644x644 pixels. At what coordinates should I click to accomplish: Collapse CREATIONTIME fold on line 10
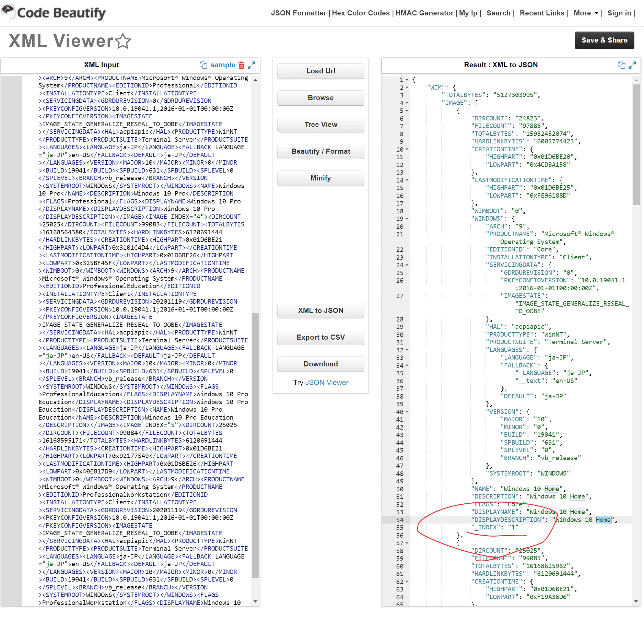click(x=407, y=149)
